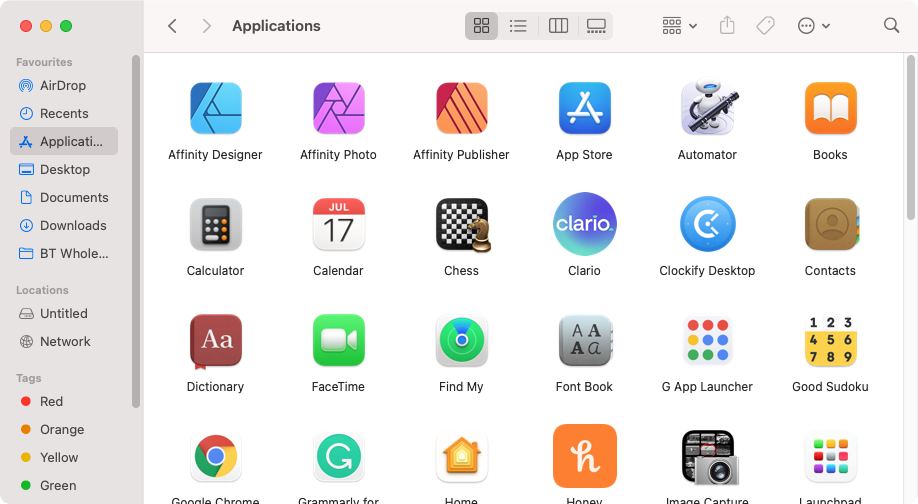This screenshot has height=504, width=918.
Task: Select the Affinity Publisher icon
Action: point(461,108)
